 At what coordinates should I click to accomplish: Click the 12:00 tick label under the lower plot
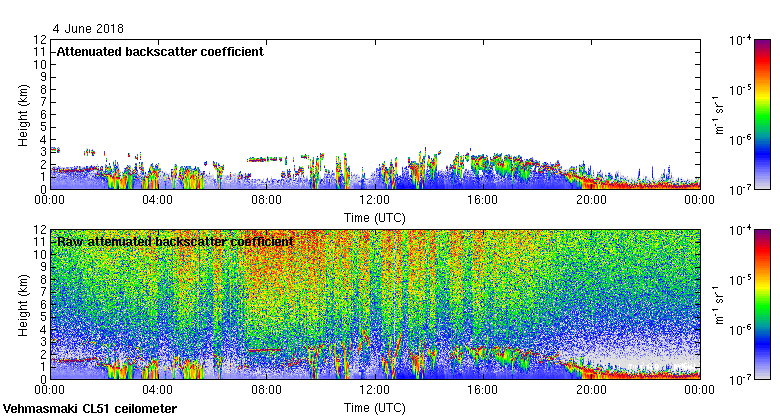(375, 390)
